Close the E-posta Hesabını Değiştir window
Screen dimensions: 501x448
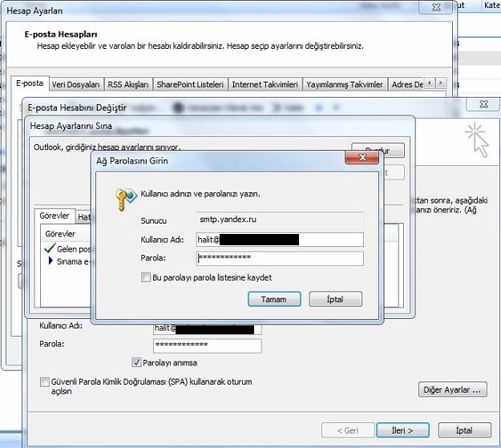[483, 104]
